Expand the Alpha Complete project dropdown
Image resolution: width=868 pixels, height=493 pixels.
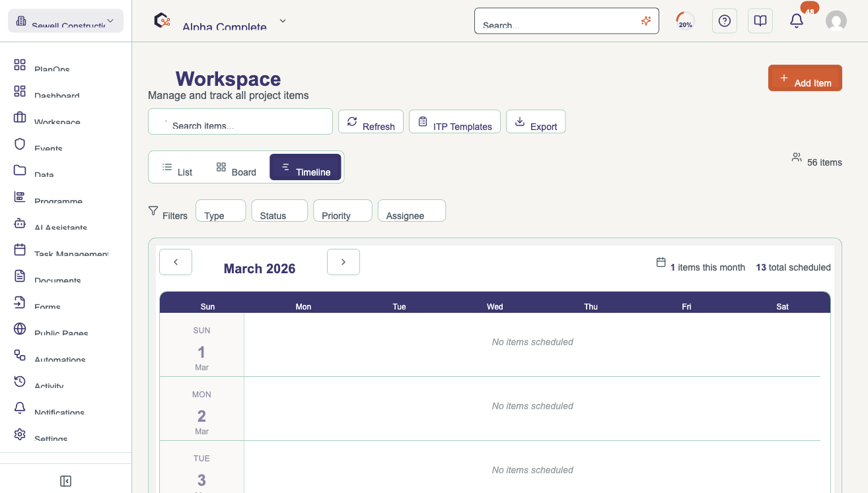[x=283, y=21]
